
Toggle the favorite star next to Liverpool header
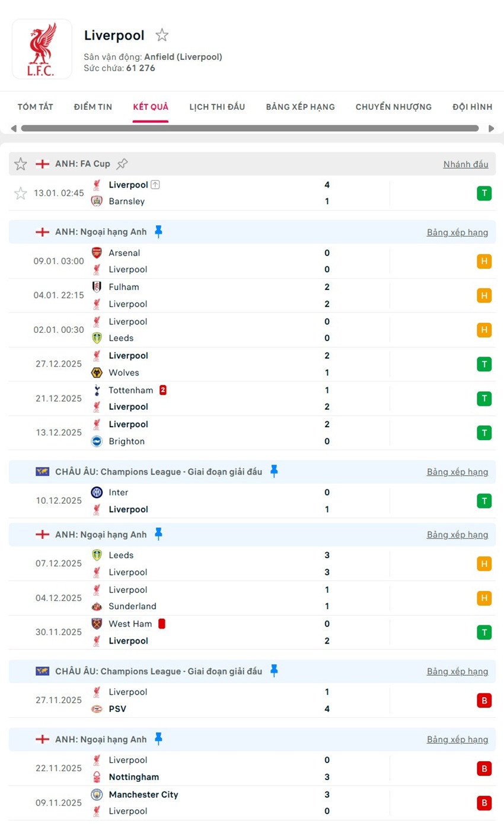[162, 35]
